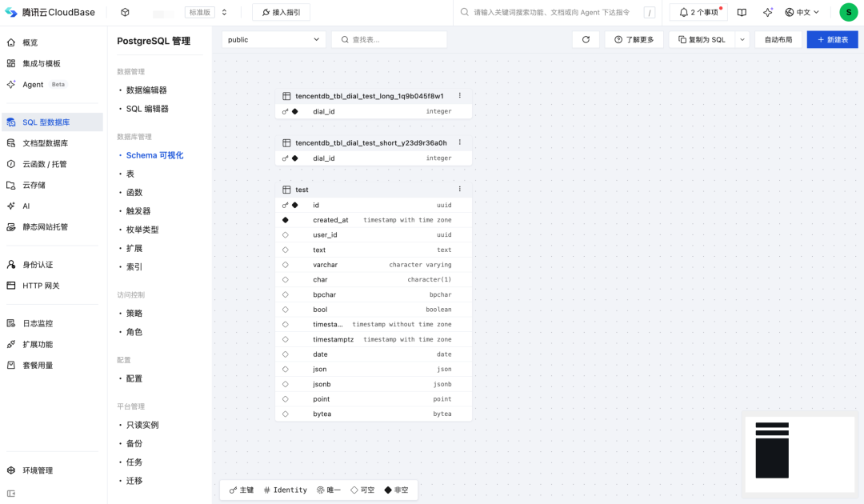Click the unique fingerprint legend item

pos(329,490)
